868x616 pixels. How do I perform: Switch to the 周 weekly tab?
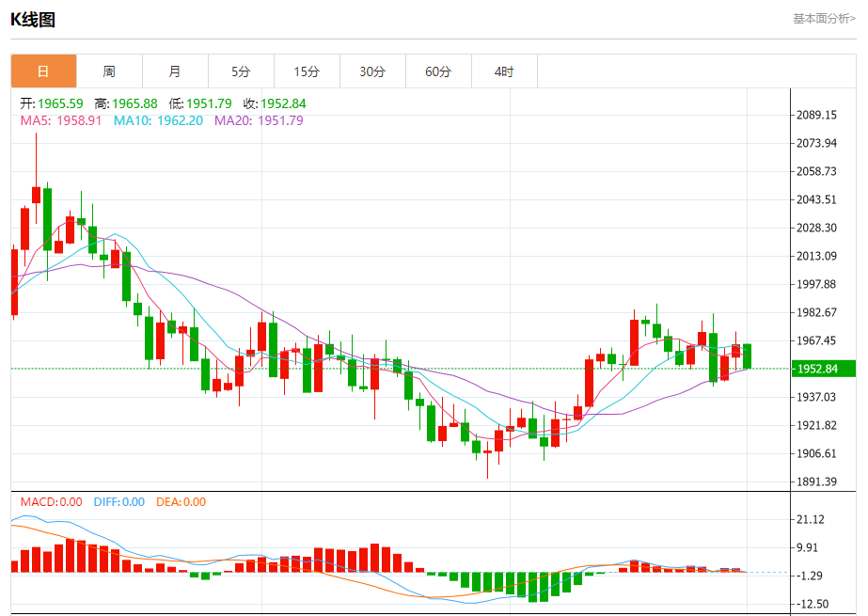tap(109, 71)
